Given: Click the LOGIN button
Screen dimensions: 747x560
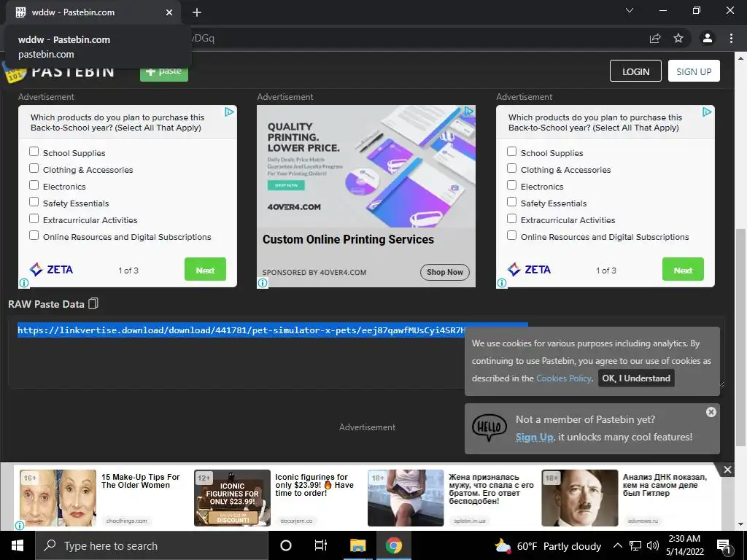Looking at the screenshot, I should click(x=635, y=71).
